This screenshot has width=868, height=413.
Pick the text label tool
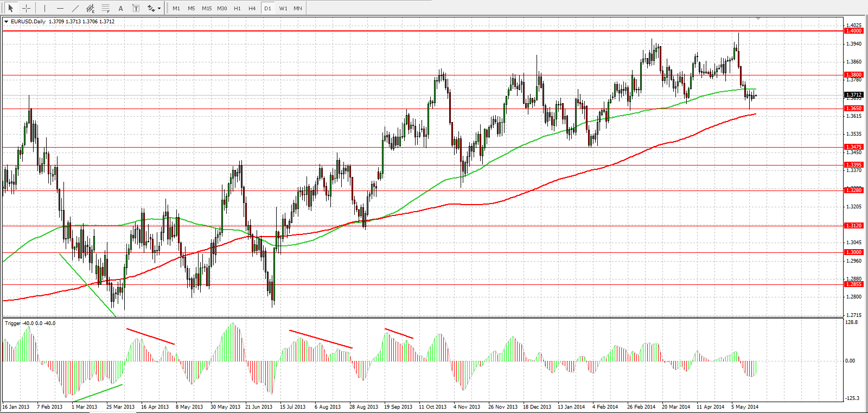tap(136, 8)
